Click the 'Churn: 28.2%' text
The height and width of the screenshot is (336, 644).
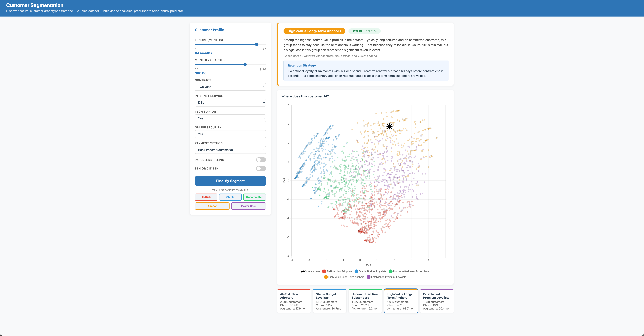360,305
